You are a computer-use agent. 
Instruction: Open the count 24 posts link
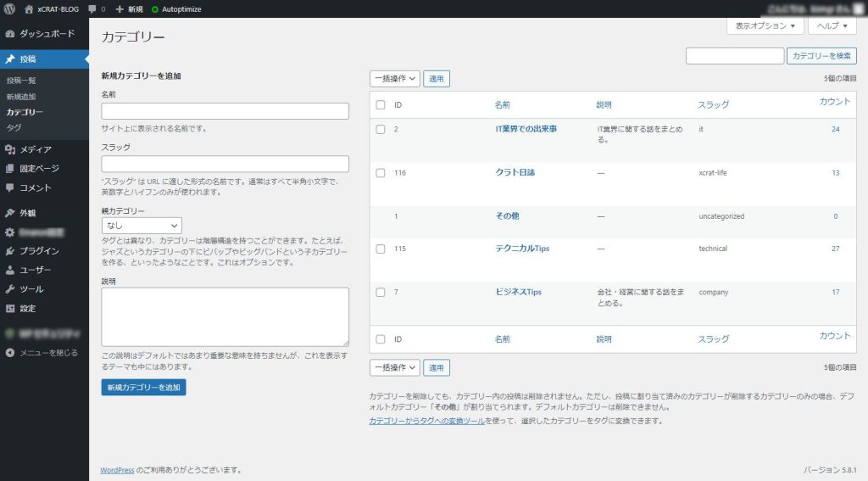click(835, 129)
